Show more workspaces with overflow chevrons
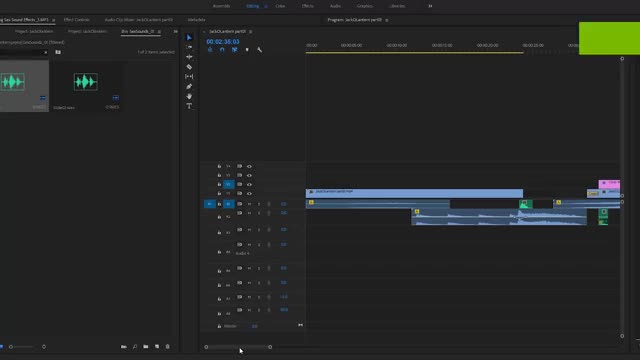This screenshot has height=360, width=640. 430,6
